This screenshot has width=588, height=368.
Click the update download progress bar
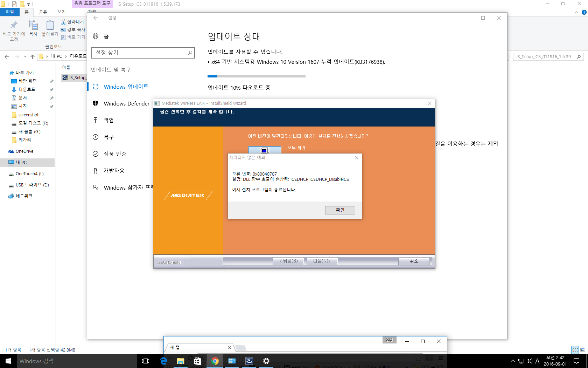[256, 76]
